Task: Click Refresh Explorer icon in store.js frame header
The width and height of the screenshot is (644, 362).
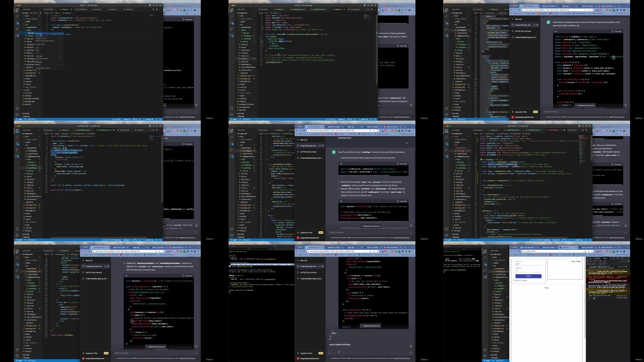Action: pos(37,13)
